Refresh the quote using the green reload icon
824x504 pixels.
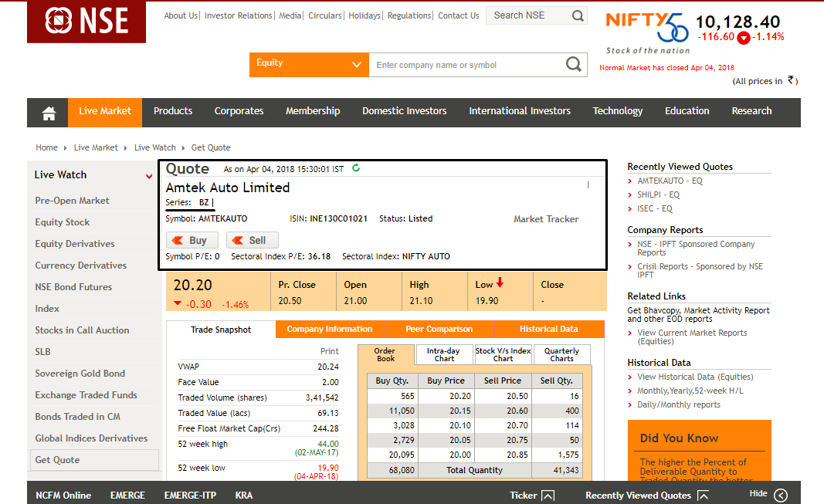(x=355, y=169)
